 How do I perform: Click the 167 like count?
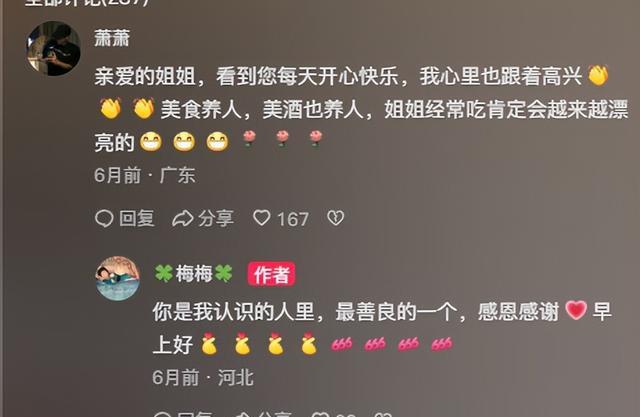click(x=293, y=219)
